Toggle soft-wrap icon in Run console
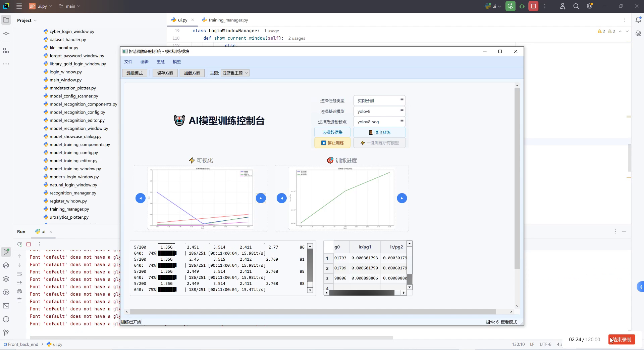 tap(19, 274)
